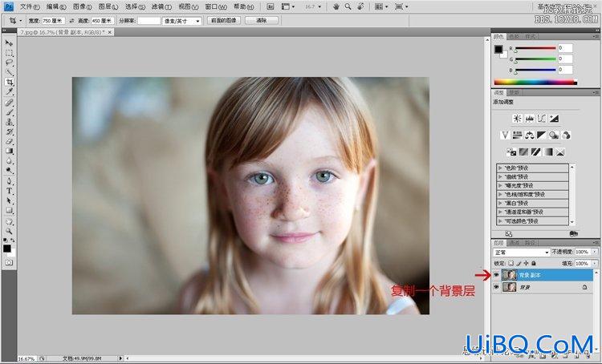Switch to the 通道 tab

tap(514, 243)
